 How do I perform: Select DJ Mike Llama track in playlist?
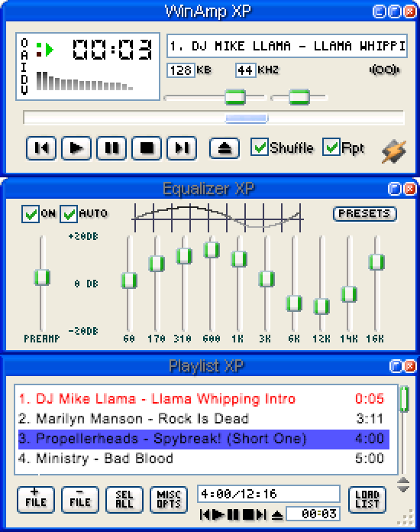click(203, 399)
